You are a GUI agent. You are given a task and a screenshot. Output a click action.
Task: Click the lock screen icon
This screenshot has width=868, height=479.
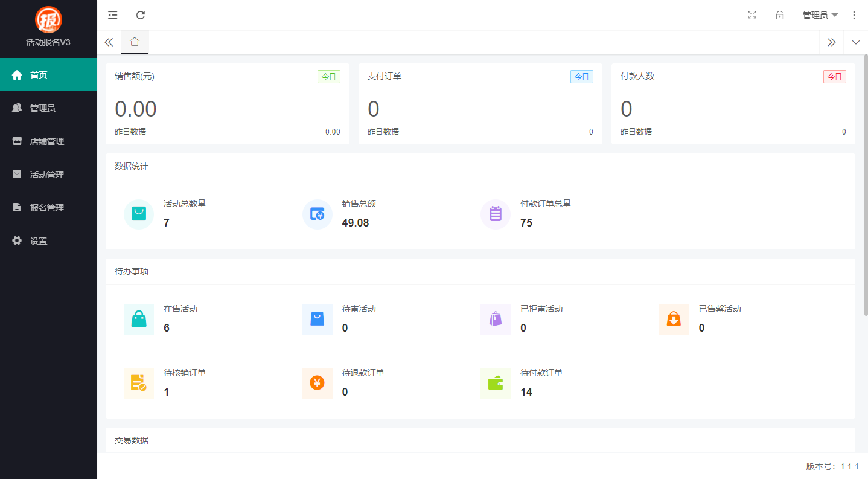coord(779,15)
